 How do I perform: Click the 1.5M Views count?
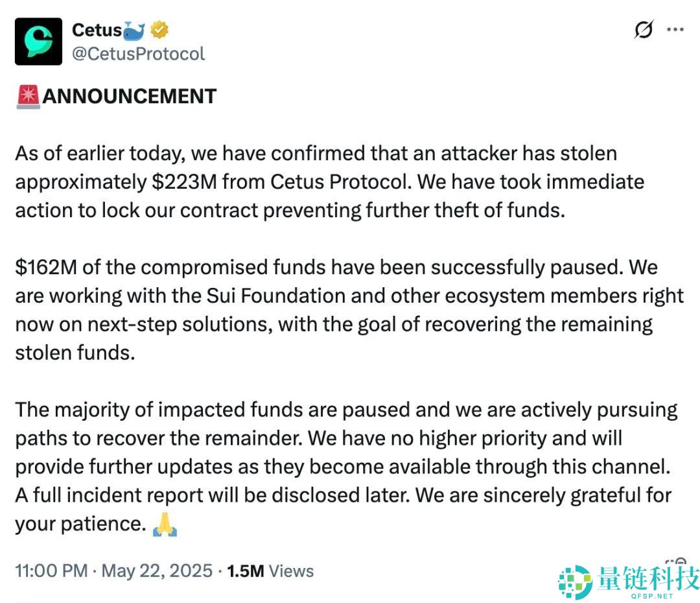click(270, 571)
